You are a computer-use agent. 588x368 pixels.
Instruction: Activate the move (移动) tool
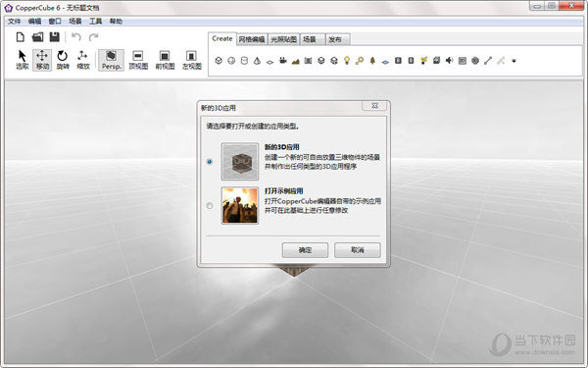(x=42, y=60)
